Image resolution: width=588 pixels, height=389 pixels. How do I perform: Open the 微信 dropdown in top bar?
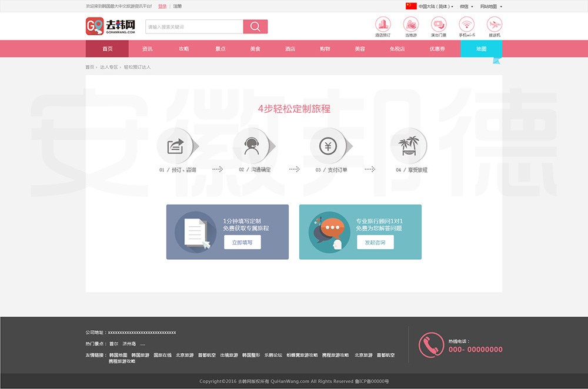pos(466,6)
